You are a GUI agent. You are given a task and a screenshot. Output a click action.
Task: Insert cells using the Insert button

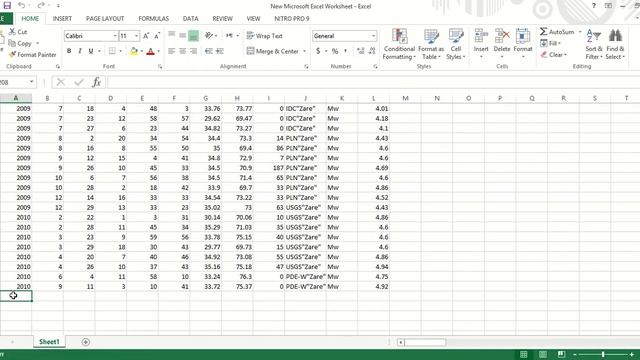[481, 43]
